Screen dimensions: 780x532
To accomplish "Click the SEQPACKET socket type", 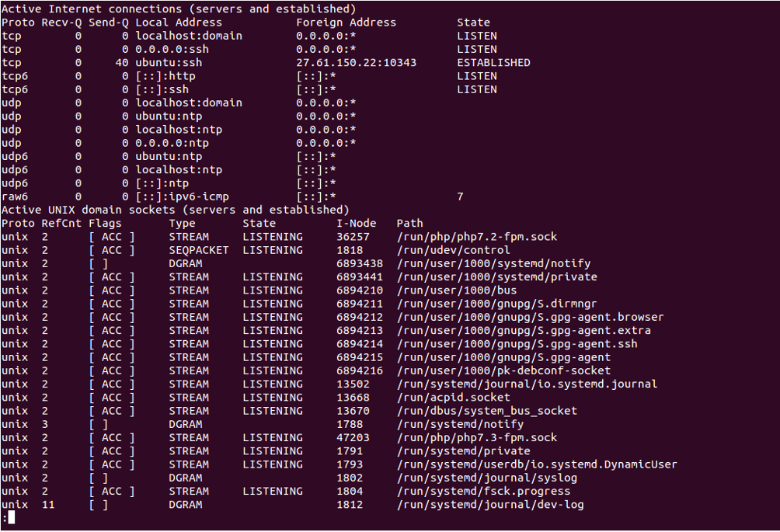I will point(198,250).
